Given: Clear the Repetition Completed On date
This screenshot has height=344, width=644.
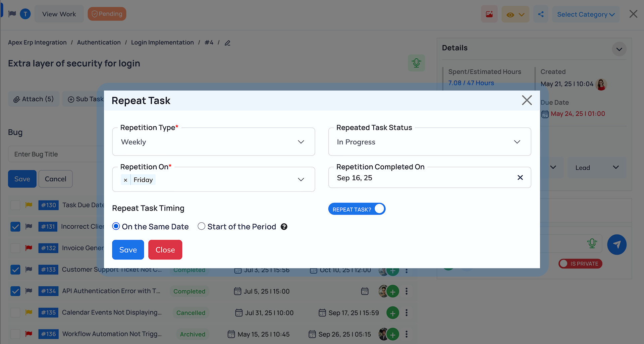Looking at the screenshot, I should 520,178.
